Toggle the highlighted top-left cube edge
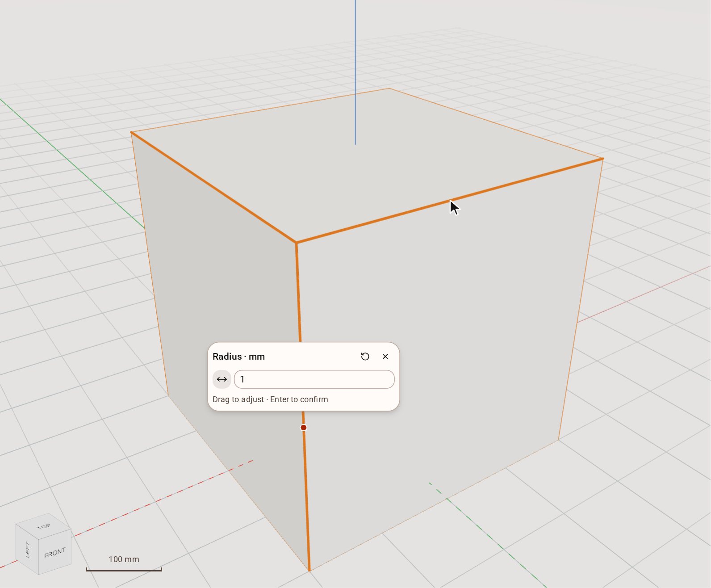The image size is (711, 588). coord(213,188)
